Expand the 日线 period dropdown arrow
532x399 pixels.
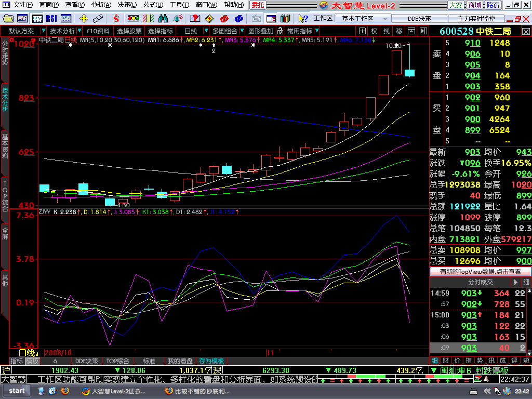click(x=206, y=31)
